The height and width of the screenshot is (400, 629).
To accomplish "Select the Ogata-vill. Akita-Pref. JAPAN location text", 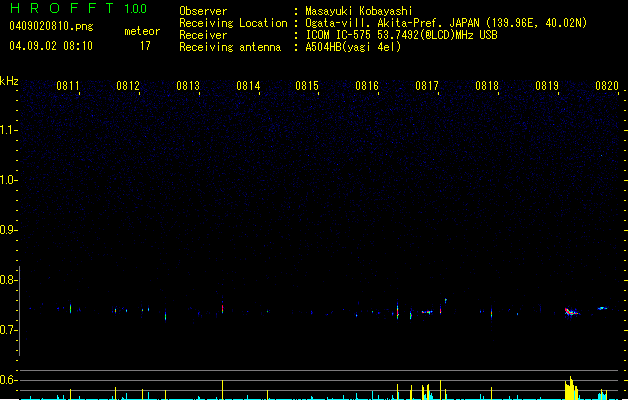I will pos(446,23).
